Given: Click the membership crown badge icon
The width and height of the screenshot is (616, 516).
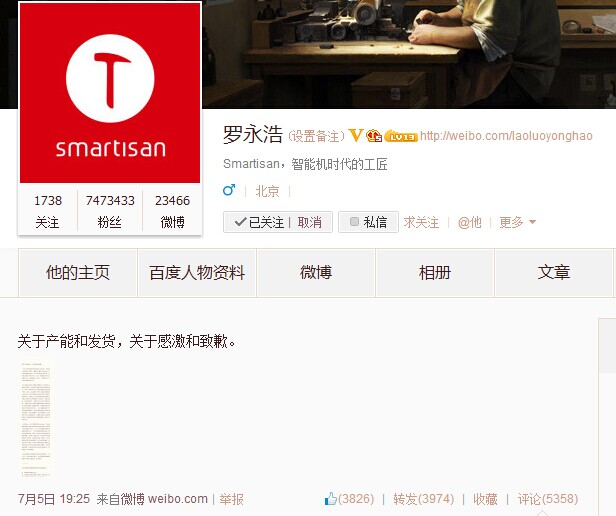Looking at the screenshot, I should coord(374,136).
